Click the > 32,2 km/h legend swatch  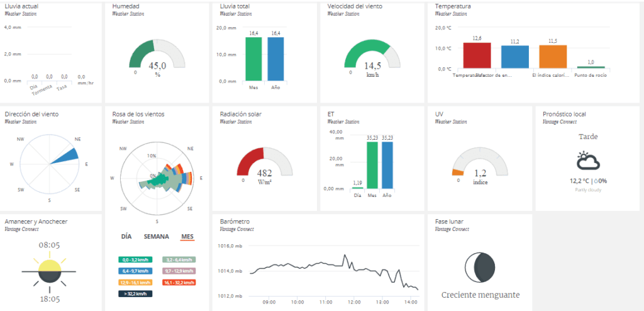[x=135, y=294]
